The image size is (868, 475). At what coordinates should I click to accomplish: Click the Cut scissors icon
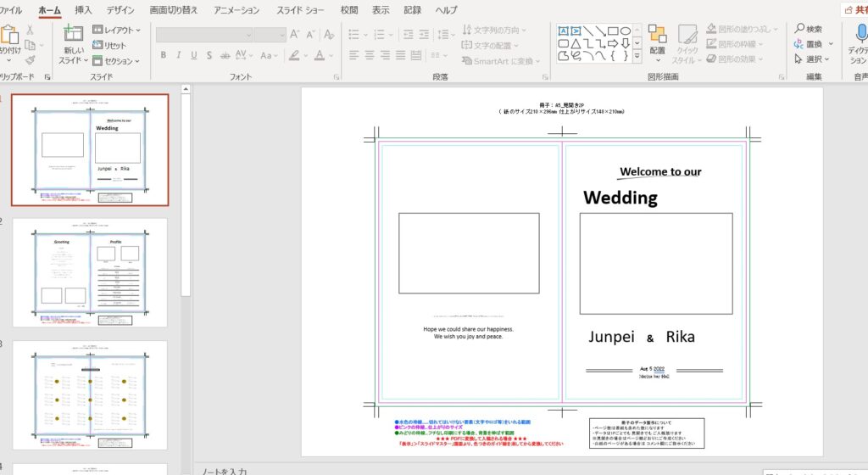[31, 29]
